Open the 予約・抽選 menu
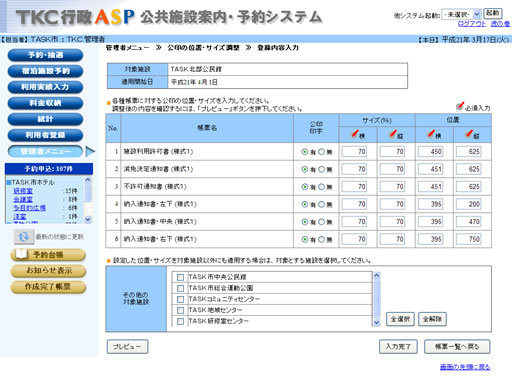 point(45,55)
